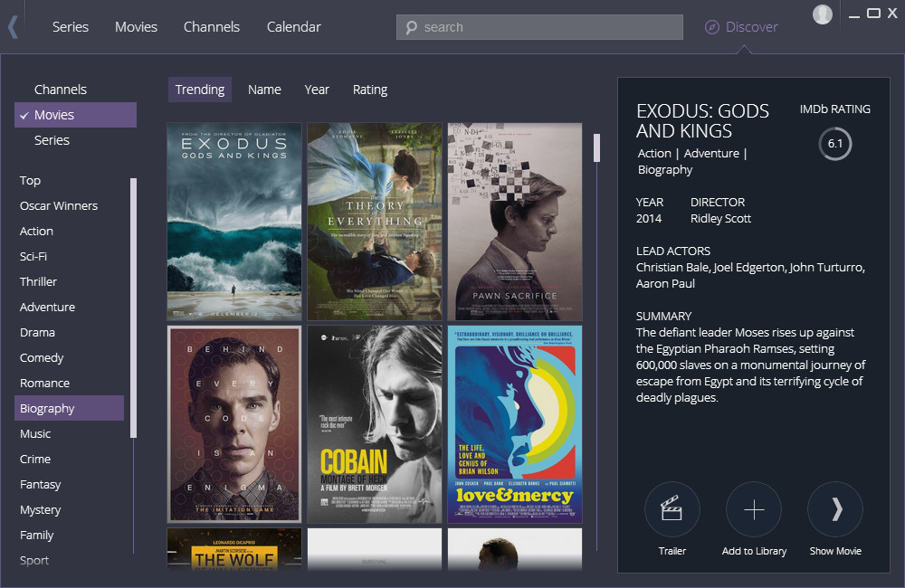Click the Discover label
Screen dimensions: 905x588
[751, 27]
